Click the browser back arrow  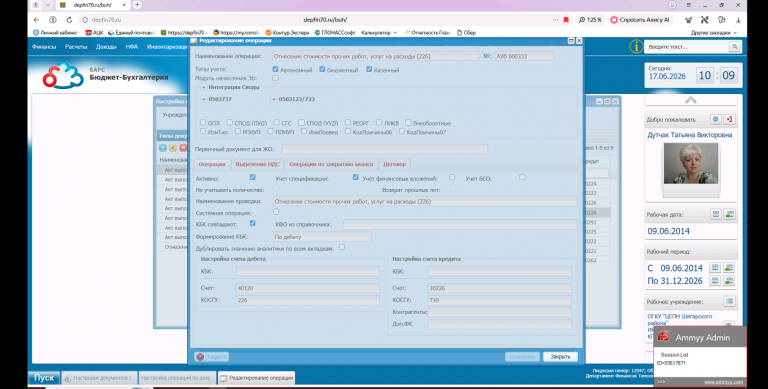tap(36, 20)
